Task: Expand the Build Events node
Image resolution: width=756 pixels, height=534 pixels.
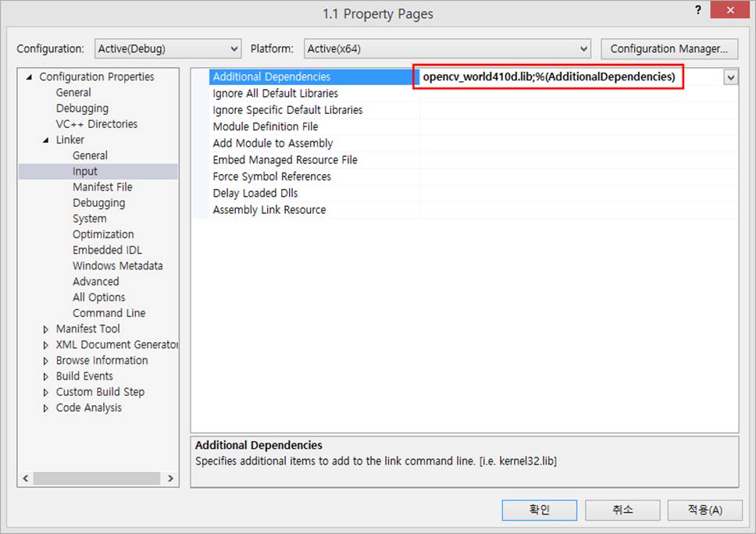Action: [46, 376]
